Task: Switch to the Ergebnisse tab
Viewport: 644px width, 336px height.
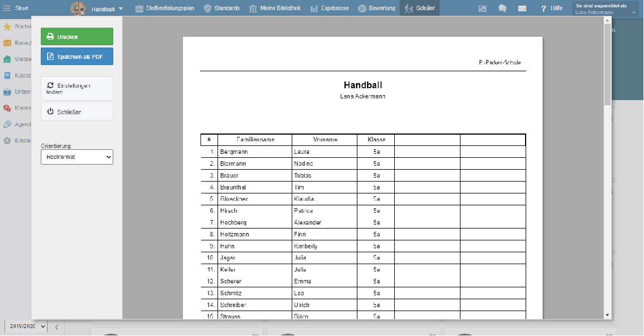Action: (330, 8)
